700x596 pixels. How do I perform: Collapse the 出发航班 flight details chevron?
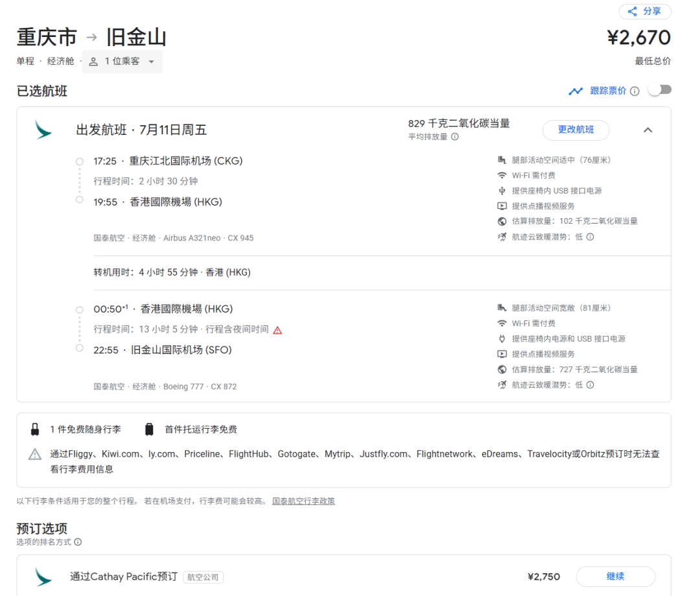647,130
